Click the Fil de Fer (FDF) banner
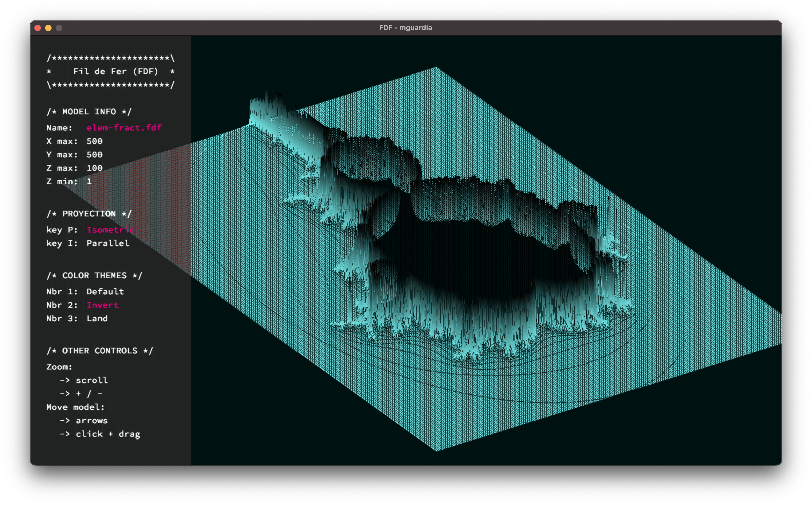 (x=115, y=71)
